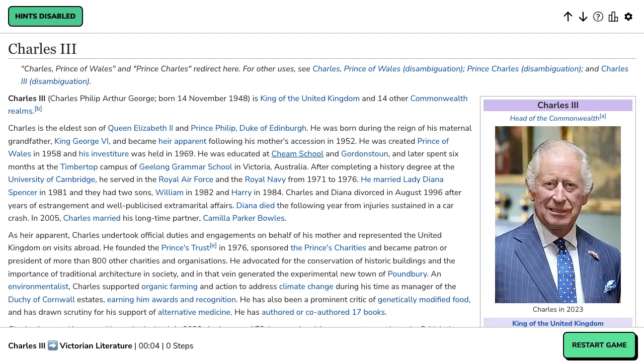The width and height of the screenshot is (644, 362).
Task: Open the Royal Air Force link
Action: click(x=186, y=179)
